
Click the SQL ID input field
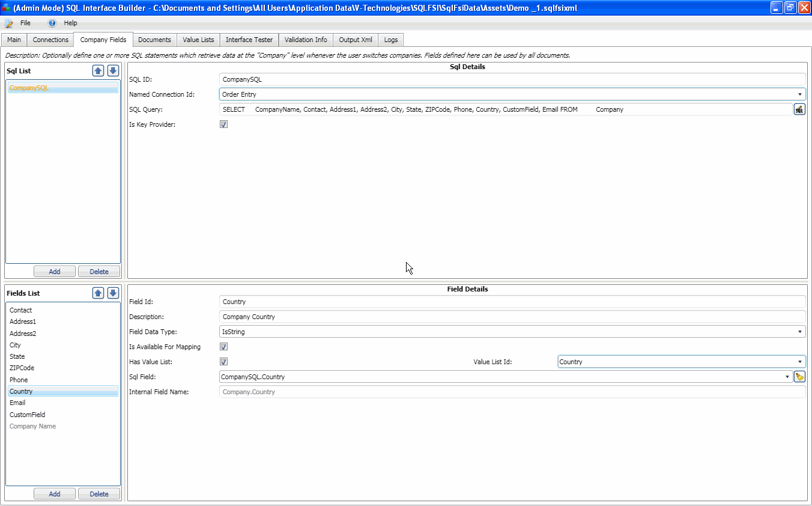(512, 79)
